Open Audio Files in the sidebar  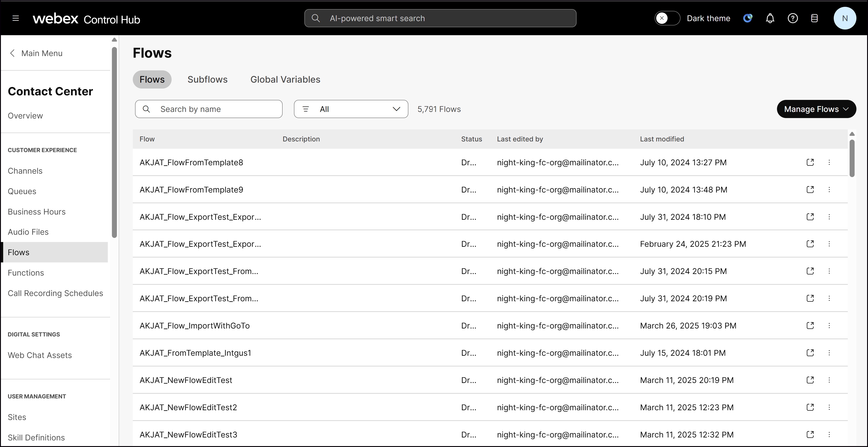coord(28,232)
